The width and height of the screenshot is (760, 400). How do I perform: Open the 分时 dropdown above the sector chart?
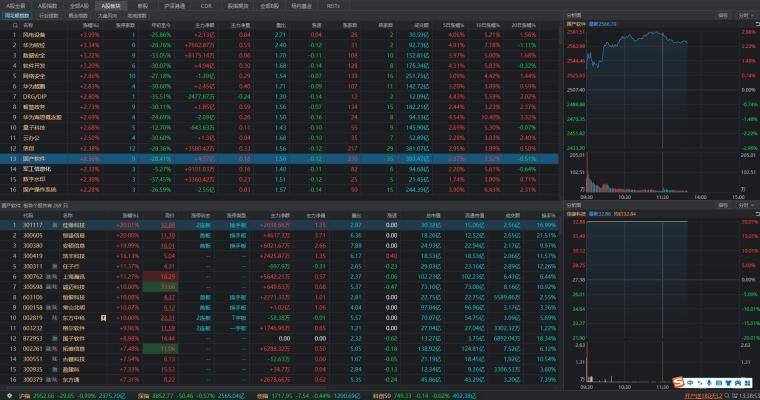(746, 16)
